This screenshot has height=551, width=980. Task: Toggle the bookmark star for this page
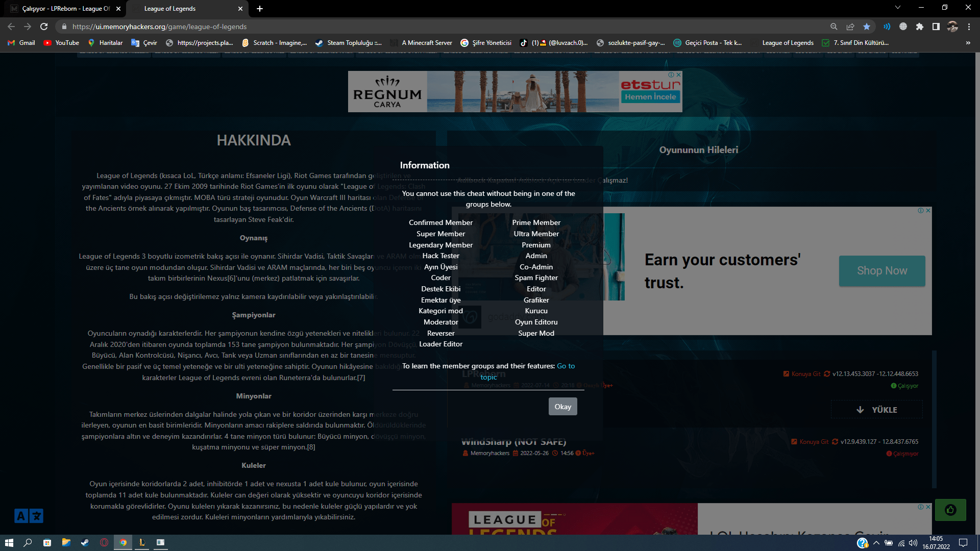[867, 27]
